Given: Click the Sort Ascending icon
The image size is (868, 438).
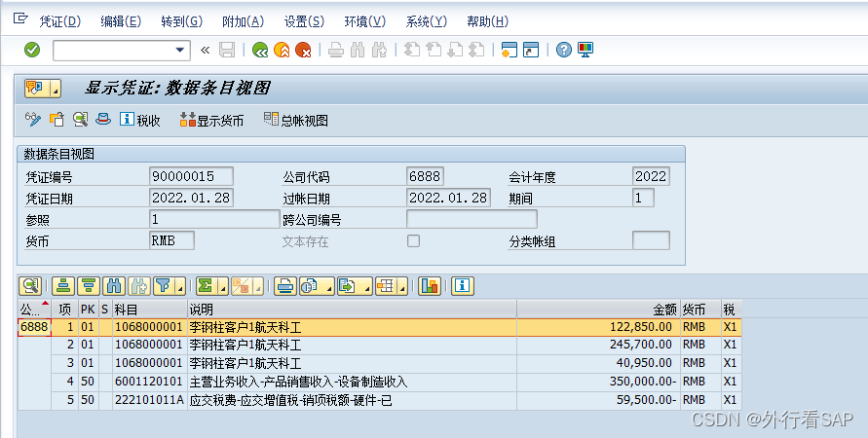Looking at the screenshot, I should (63, 286).
